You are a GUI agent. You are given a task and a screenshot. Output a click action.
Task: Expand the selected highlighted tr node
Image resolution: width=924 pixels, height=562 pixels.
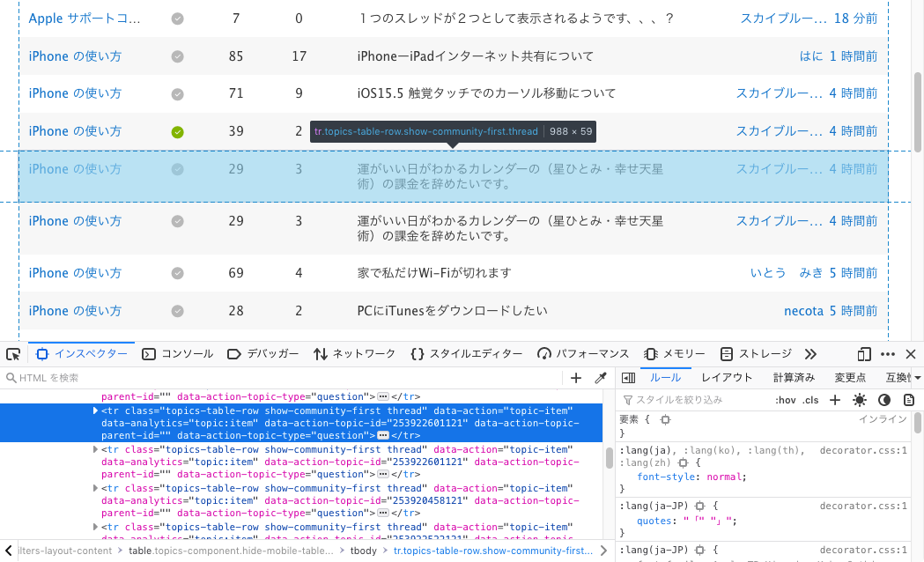95,410
